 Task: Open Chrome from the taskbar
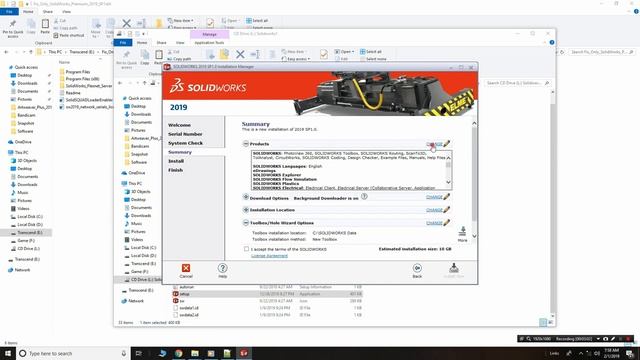179,353
